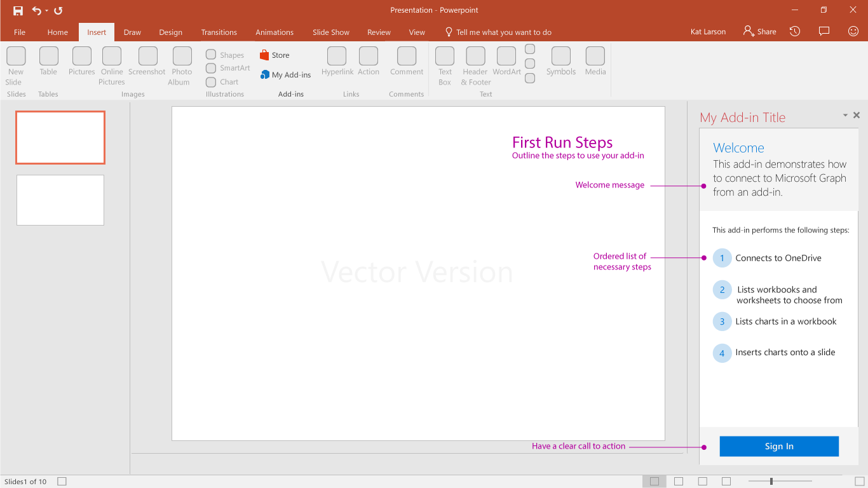Image resolution: width=868 pixels, height=488 pixels.
Task: Insert a Comment
Action: click(x=407, y=61)
